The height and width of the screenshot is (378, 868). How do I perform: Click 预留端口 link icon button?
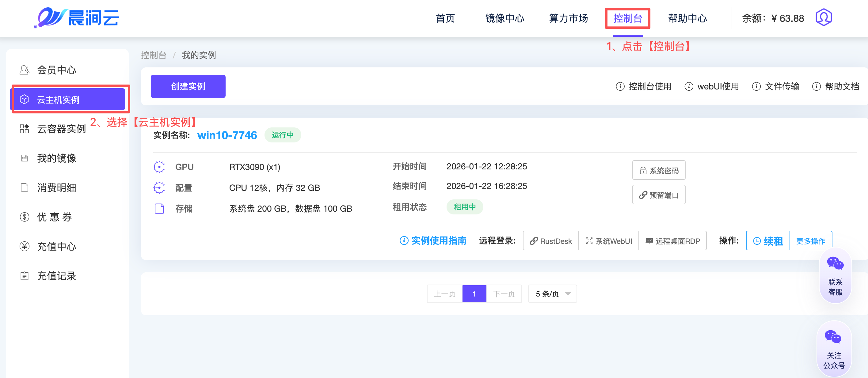658,195
